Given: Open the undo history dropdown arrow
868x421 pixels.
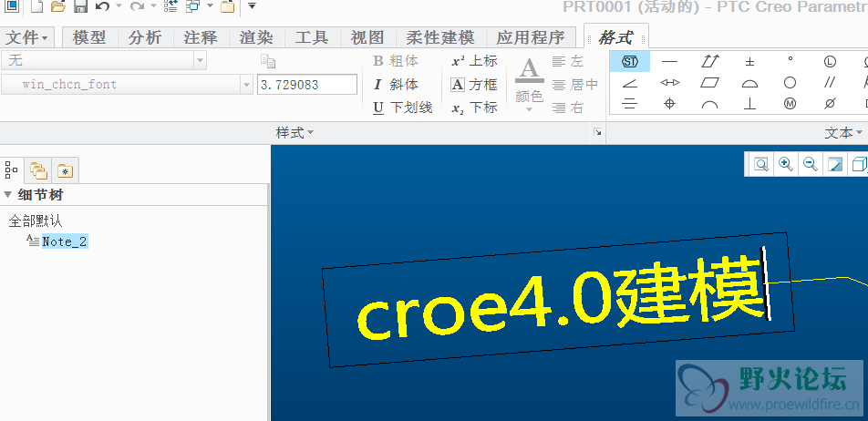Looking at the screenshot, I should 118,6.
